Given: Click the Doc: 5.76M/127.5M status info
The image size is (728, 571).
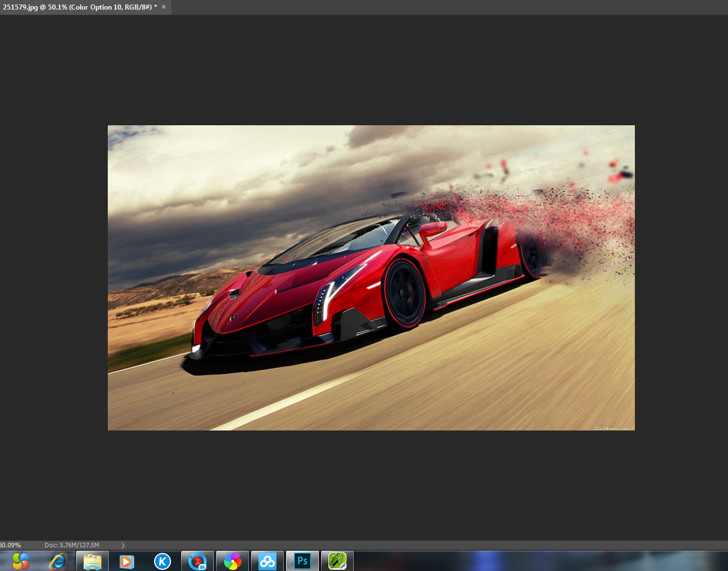Looking at the screenshot, I should (x=72, y=545).
